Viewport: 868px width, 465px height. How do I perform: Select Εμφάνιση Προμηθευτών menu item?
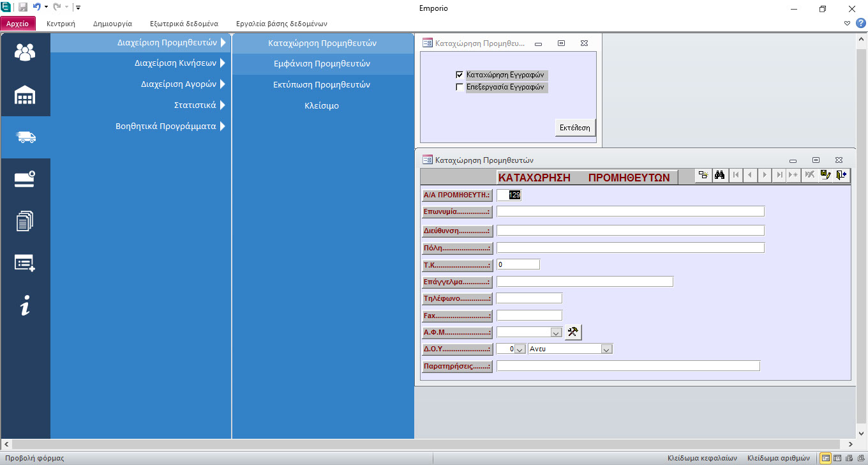click(x=322, y=64)
